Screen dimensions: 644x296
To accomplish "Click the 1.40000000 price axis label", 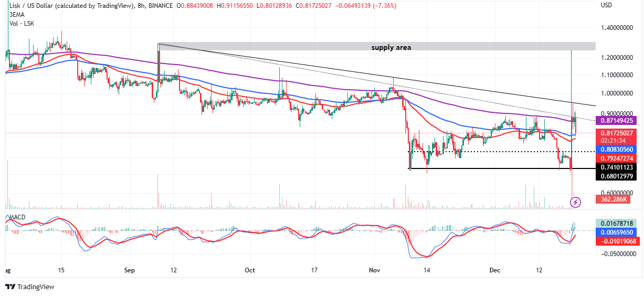I will 617,27.
